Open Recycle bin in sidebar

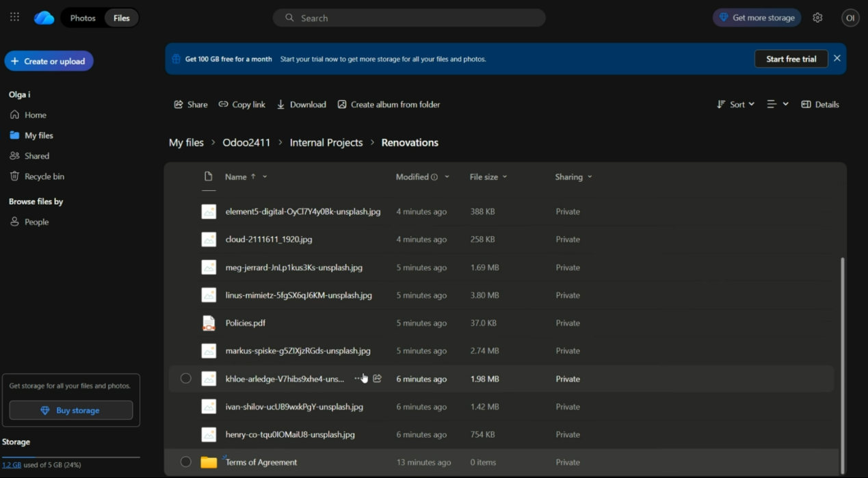tap(44, 176)
